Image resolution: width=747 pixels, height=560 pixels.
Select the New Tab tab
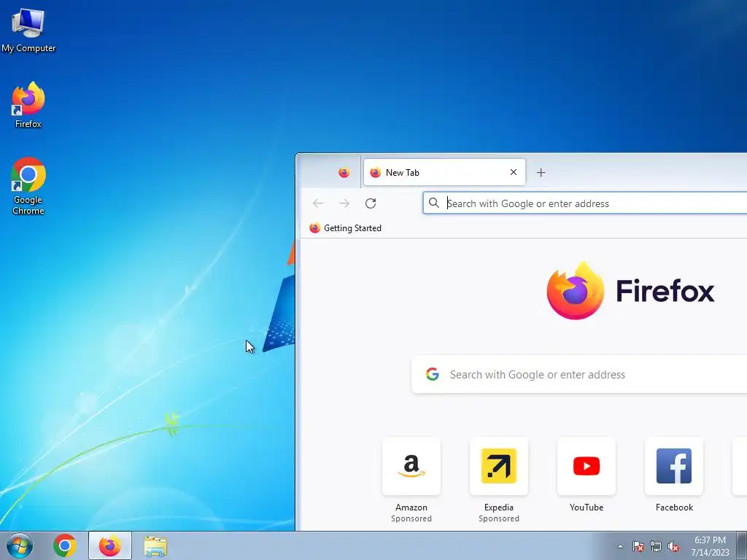tap(444, 172)
